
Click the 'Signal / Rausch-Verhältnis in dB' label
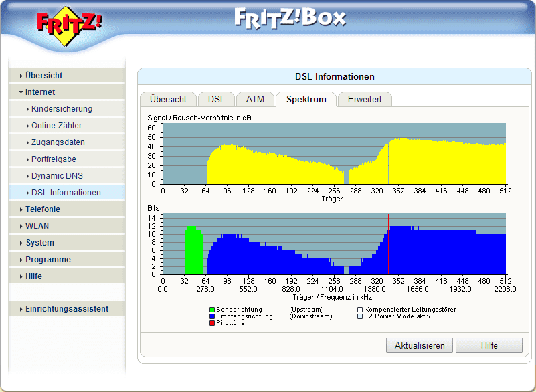point(199,118)
